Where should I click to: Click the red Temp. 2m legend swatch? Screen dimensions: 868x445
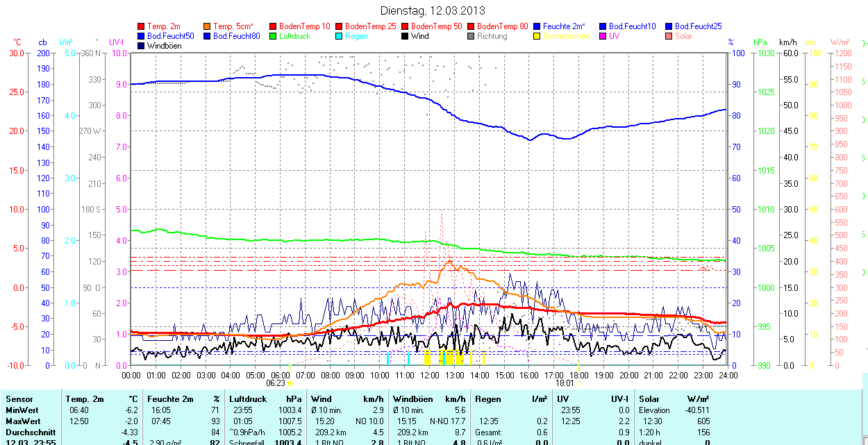[142, 26]
